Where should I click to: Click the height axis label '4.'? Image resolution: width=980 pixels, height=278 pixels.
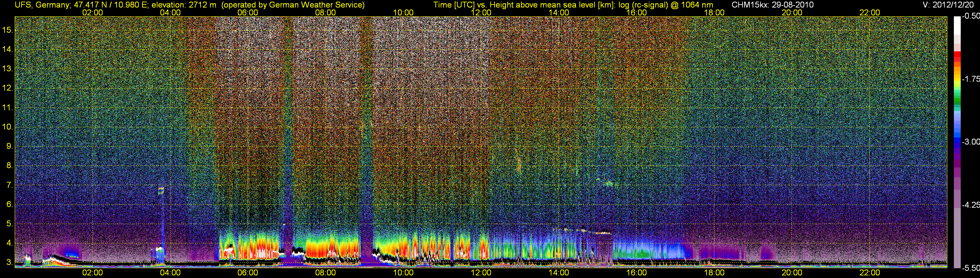(9, 243)
